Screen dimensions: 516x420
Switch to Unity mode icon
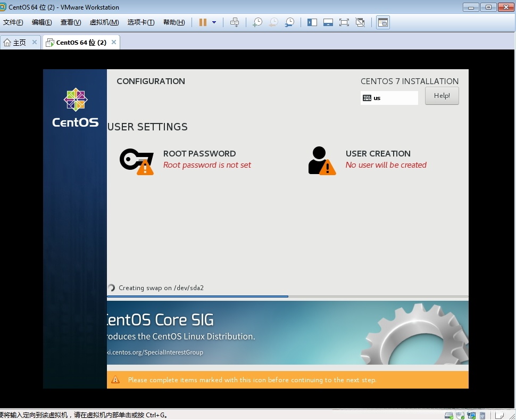360,22
